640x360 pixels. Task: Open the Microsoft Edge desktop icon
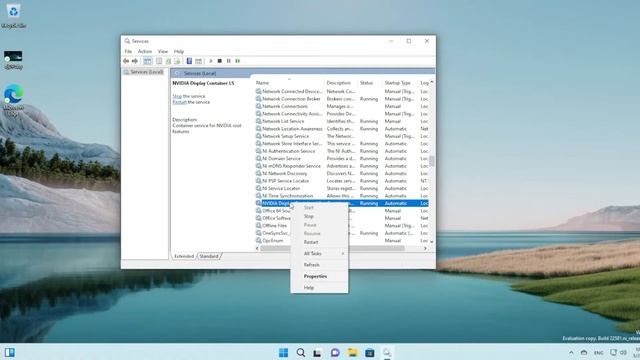[13, 100]
